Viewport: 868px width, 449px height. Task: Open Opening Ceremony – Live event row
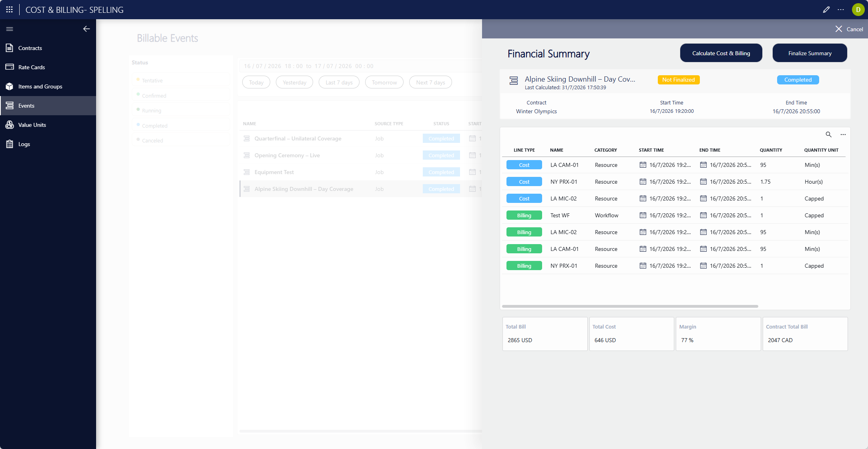point(361,155)
